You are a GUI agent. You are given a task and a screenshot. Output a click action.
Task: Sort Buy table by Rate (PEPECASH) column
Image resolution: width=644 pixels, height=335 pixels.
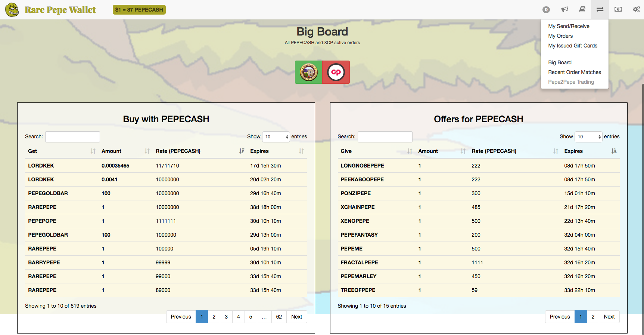pyautogui.click(x=200, y=151)
